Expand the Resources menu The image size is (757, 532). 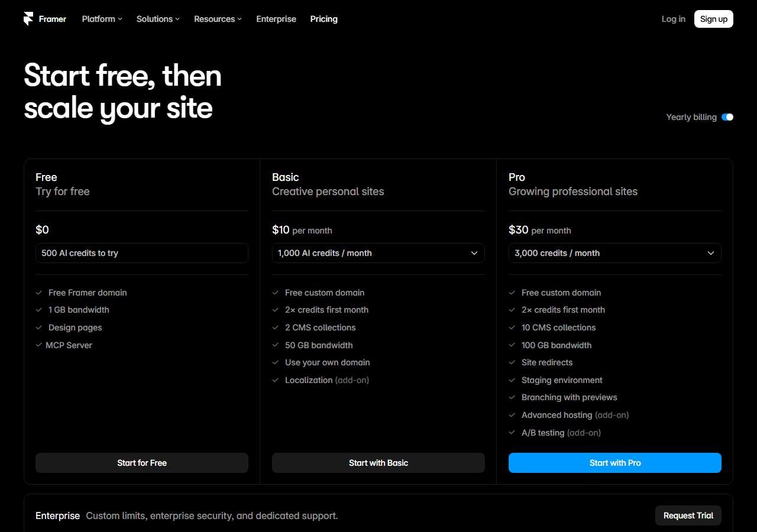218,19
